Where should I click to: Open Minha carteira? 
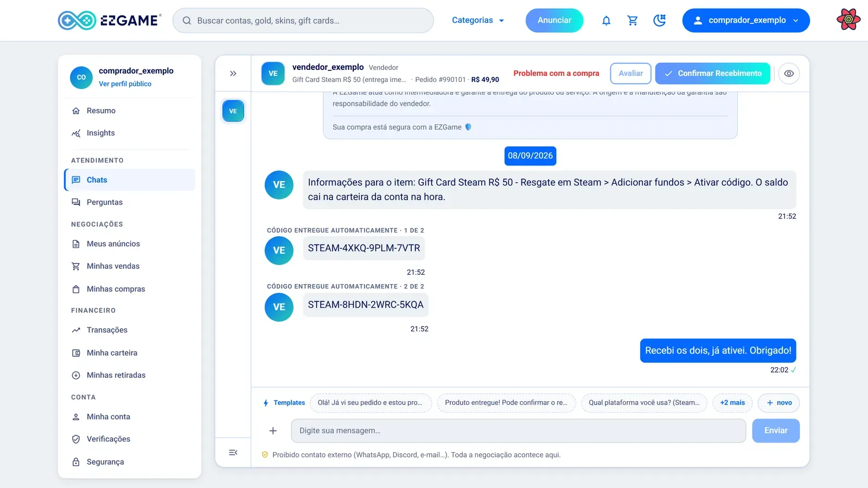coord(130,353)
